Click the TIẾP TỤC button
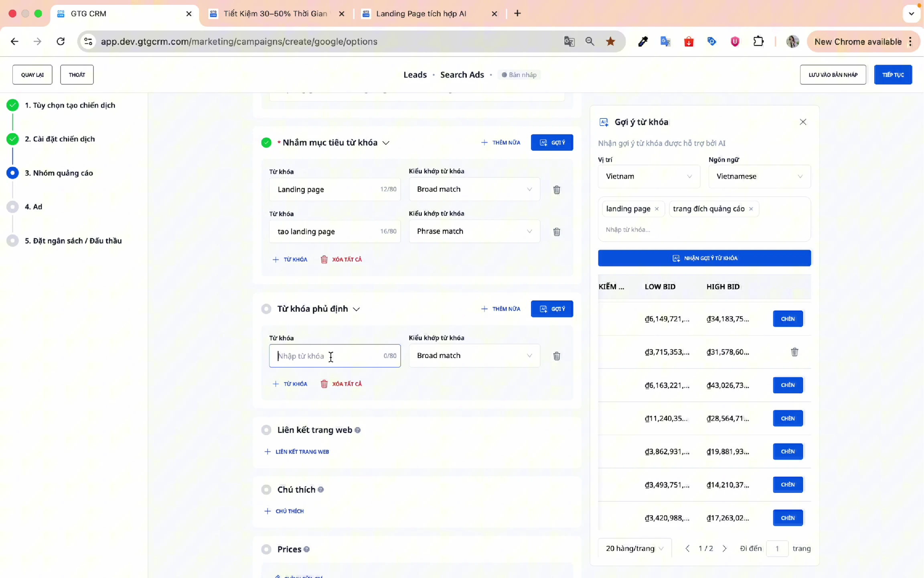The width and height of the screenshot is (924, 578). coord(893,75)
